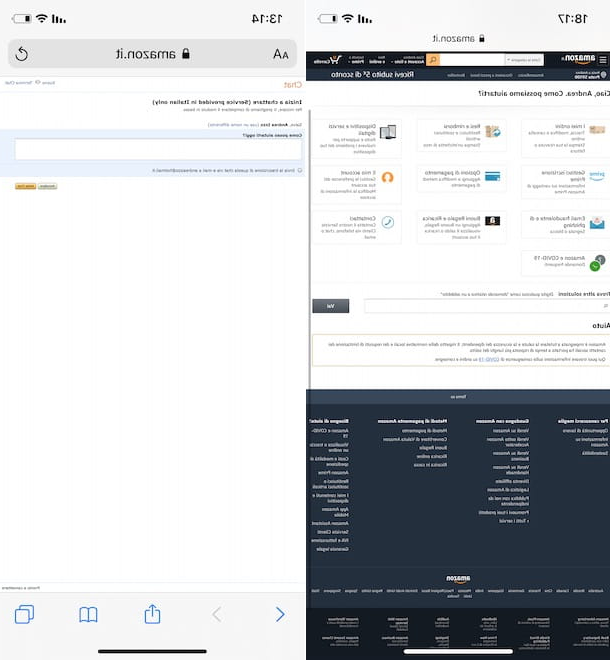Click the COVID-19 hyperlink in notice box

click(x=488, y=359)
